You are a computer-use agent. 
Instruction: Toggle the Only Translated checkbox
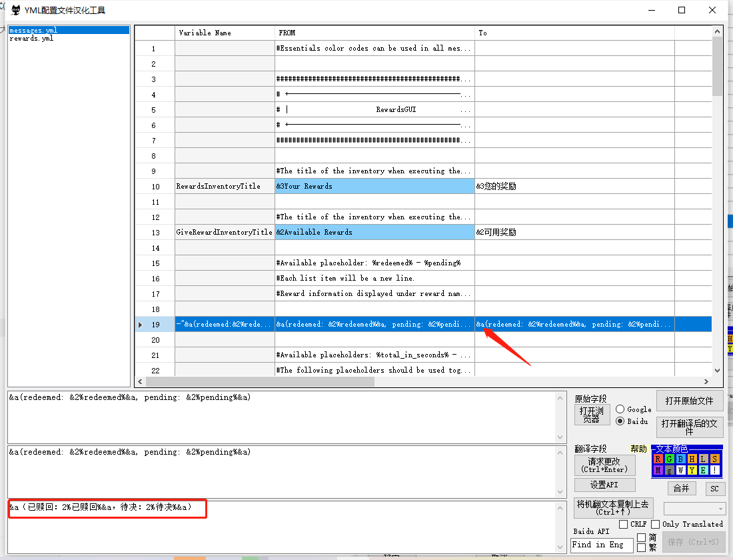(x=656, y=525)
